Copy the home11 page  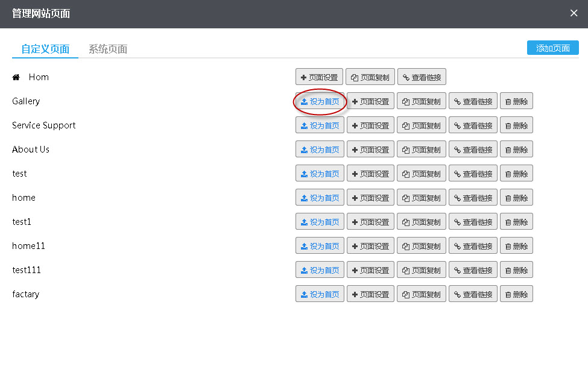coord(422,246)
